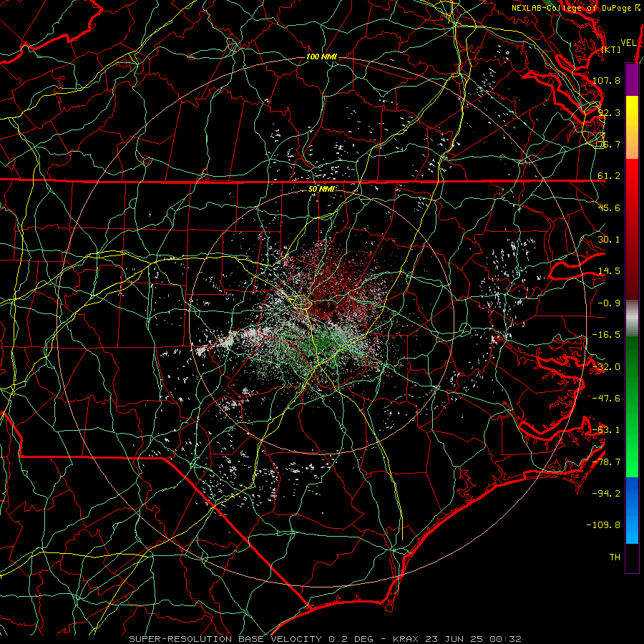Click the -47.6 velocity scale value
This screenshot has height=644, width=644.
(x=606, y=399)
